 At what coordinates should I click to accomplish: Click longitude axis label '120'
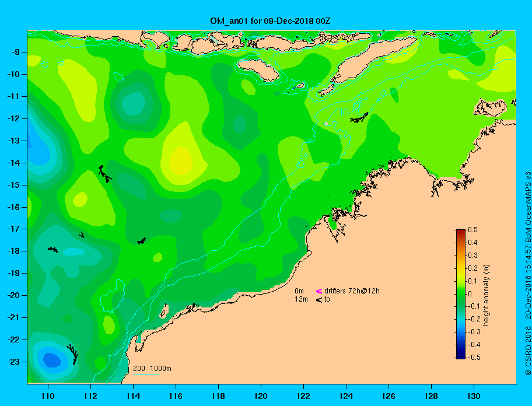pos(261,396)
